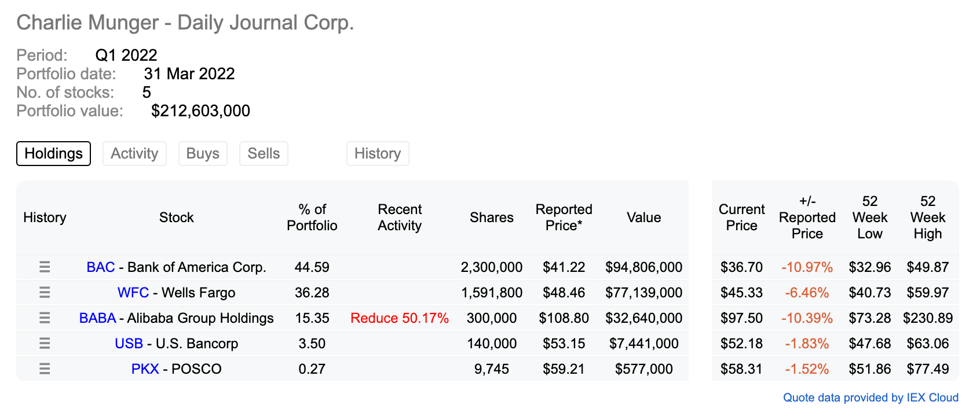Viewport: 980px width, 420px height.
Task: Sort by % of Portfolio column header
Action: (x=312, y=218)
